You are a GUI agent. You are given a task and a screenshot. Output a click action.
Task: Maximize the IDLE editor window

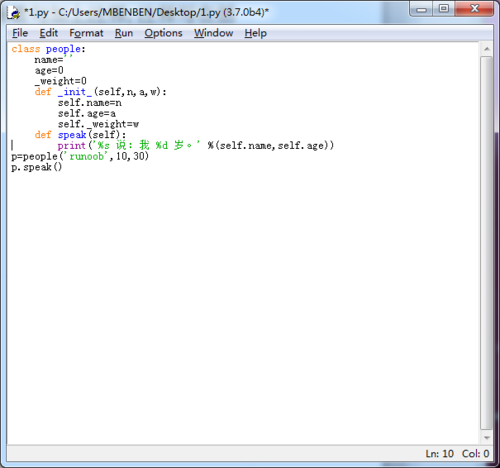[x=444, y=9]
